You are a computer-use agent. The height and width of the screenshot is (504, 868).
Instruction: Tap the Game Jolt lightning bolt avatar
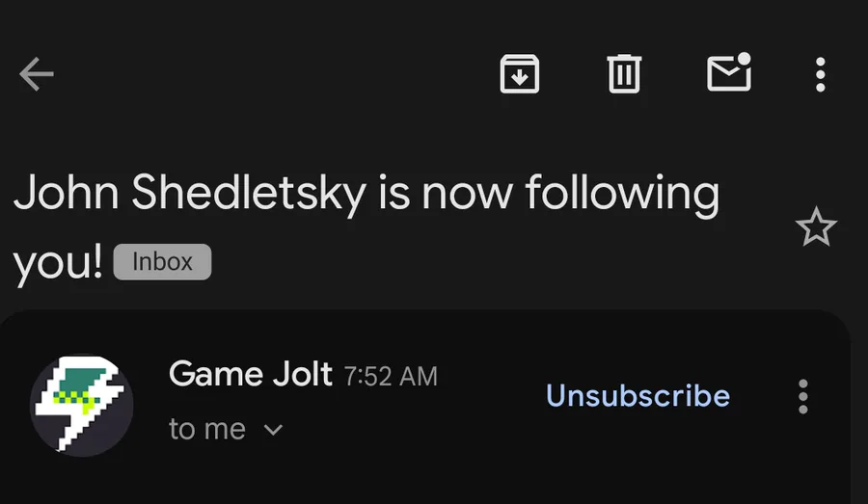pos(82,405)
